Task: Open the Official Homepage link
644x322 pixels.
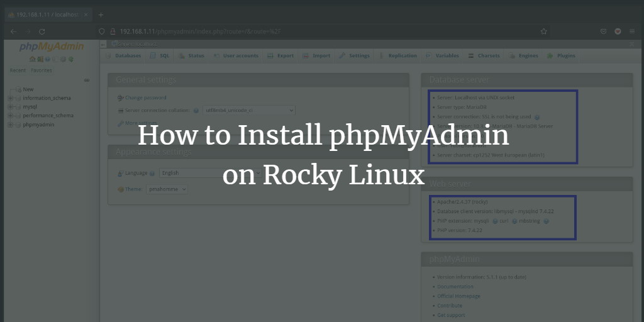Action: tap(458, 296)
